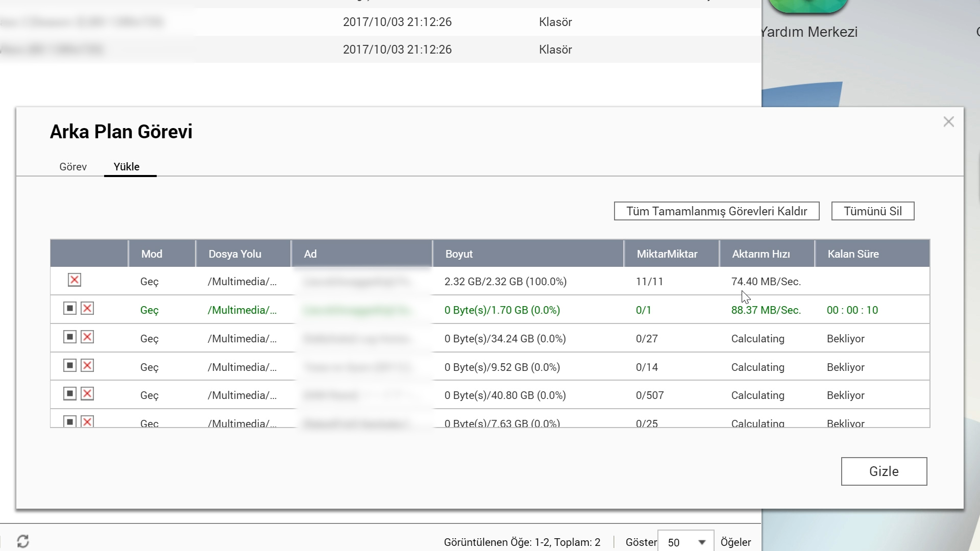Open the Göster items-per-page dropdown
980x551 pixels.
[x=685, y=542]
